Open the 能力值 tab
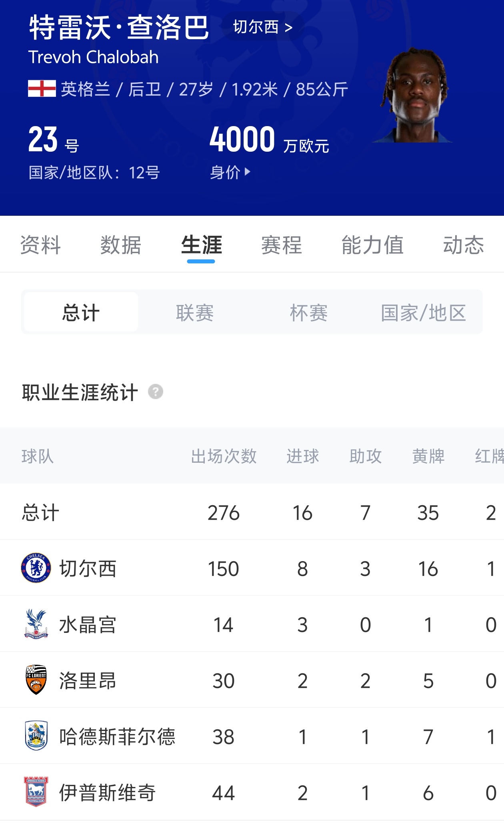This screenshot has height=823, width=504. pyautogui.click(x=372, y=245)
